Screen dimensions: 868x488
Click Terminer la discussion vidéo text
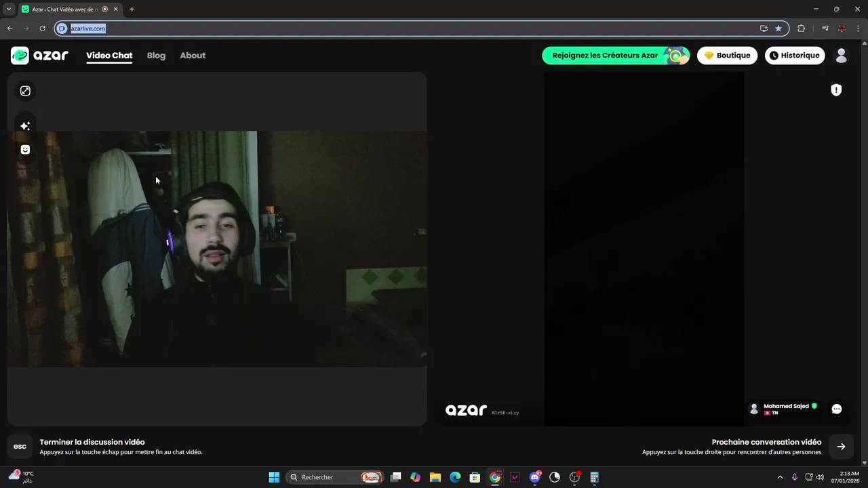pyautogui.click(x=92, y=442)
